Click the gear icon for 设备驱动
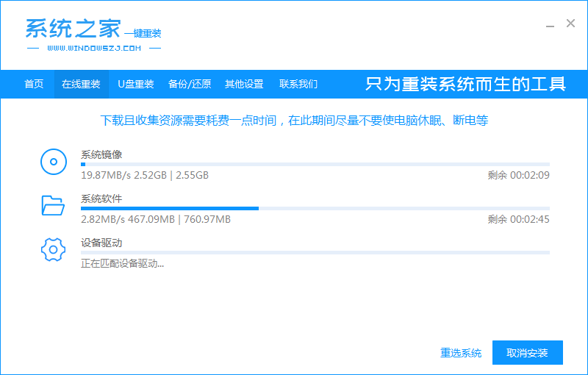Image resolution: width=588 pixels, height=375 pixels. click(54, 250)
